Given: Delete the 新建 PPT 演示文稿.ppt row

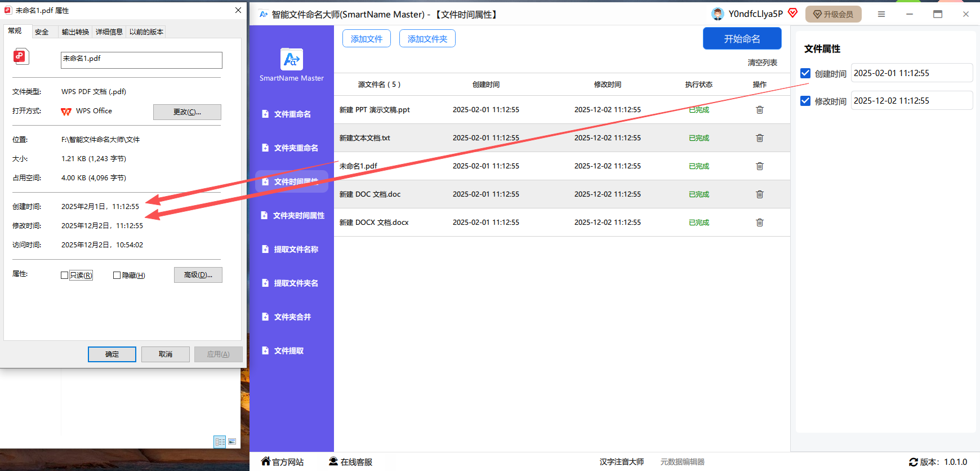Looking at the screenshot, I should click(x=759, y=110).
